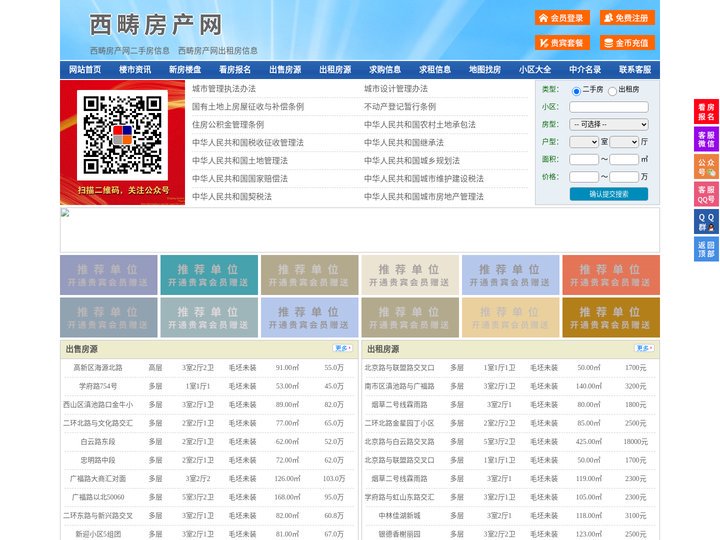Click the orange-red 推荐单位 tile in first row
This screenshot has width=720, height=540.
point(611,275)
